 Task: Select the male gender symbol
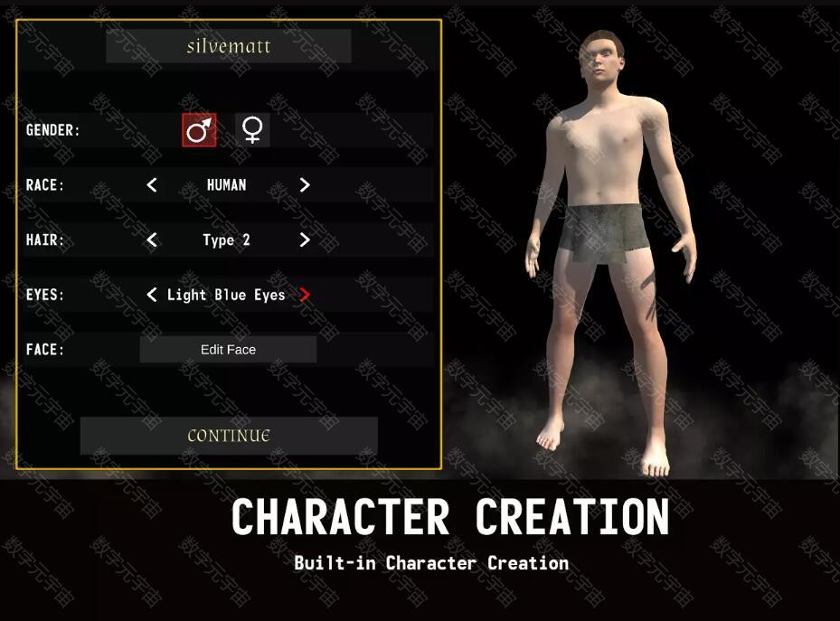199,129
